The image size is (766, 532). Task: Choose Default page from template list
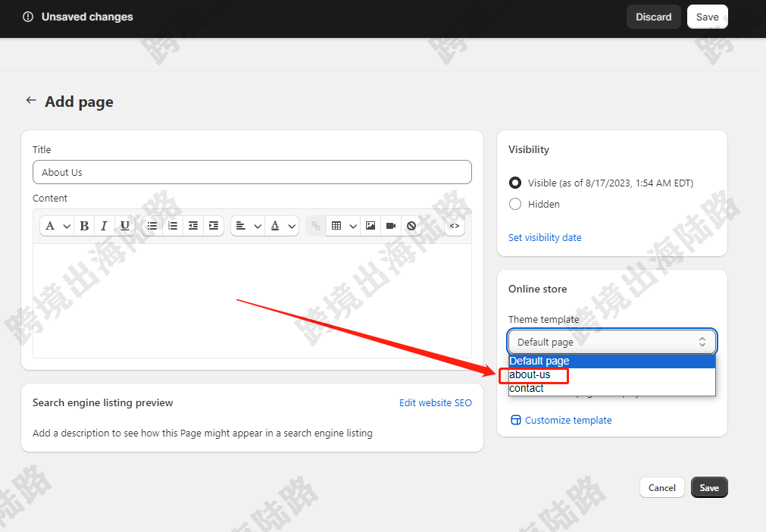point(612,361)
